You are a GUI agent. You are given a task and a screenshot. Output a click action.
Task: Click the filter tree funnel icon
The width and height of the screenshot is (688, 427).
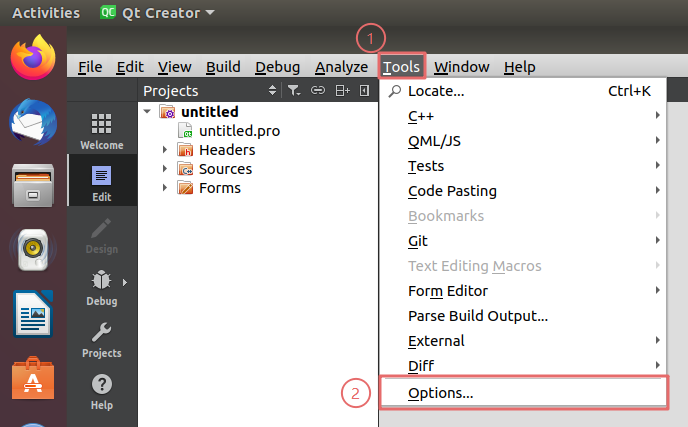pyautogui.click(x=294, y=91)
